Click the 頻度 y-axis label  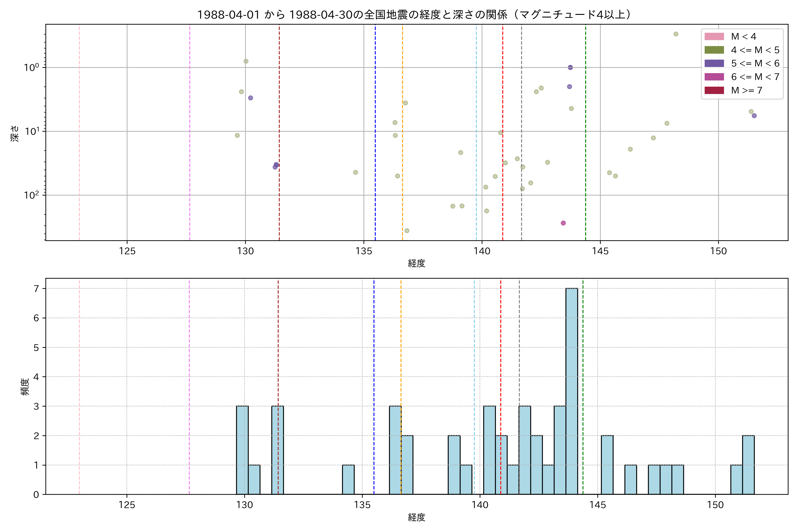[x=25, y=387]
